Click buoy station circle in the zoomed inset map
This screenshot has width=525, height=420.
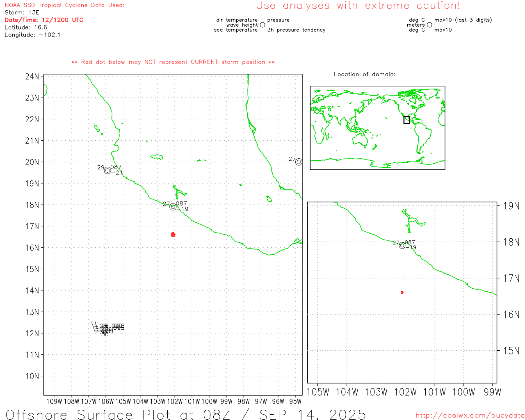(402, 246)
